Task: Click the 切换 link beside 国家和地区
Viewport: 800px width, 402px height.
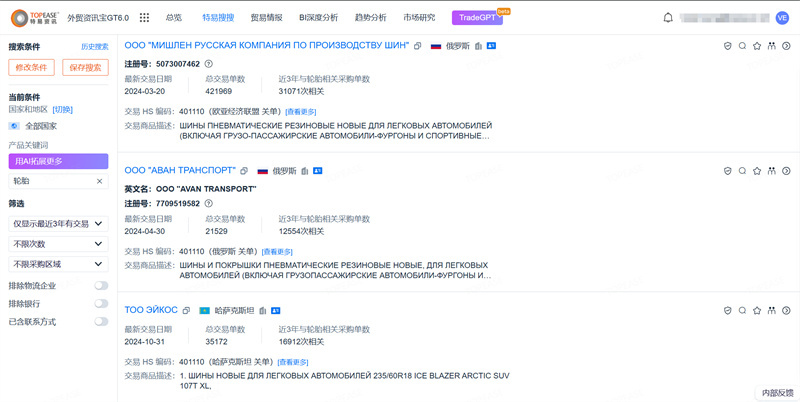Action: click(x=63, y=110)
